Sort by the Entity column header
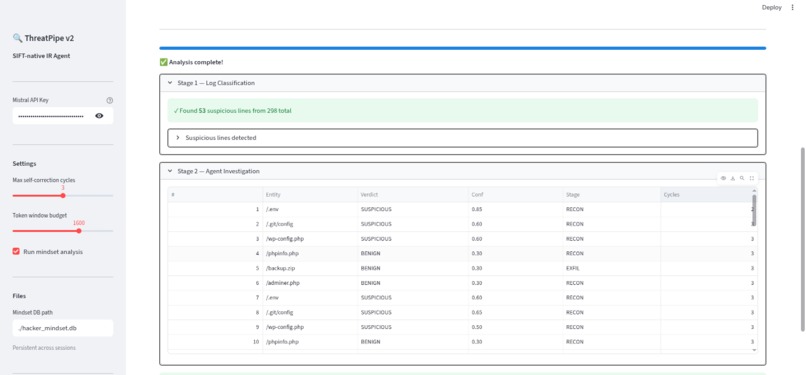 coord(310,195)
